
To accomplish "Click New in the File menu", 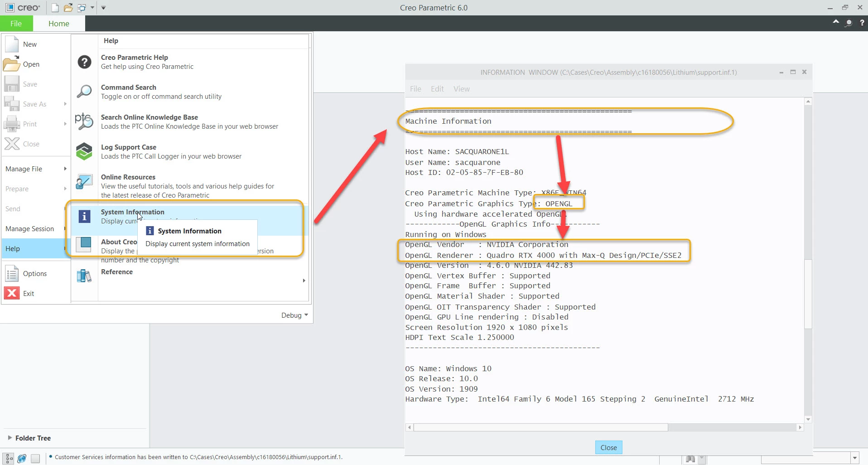I will coord(30,44).
